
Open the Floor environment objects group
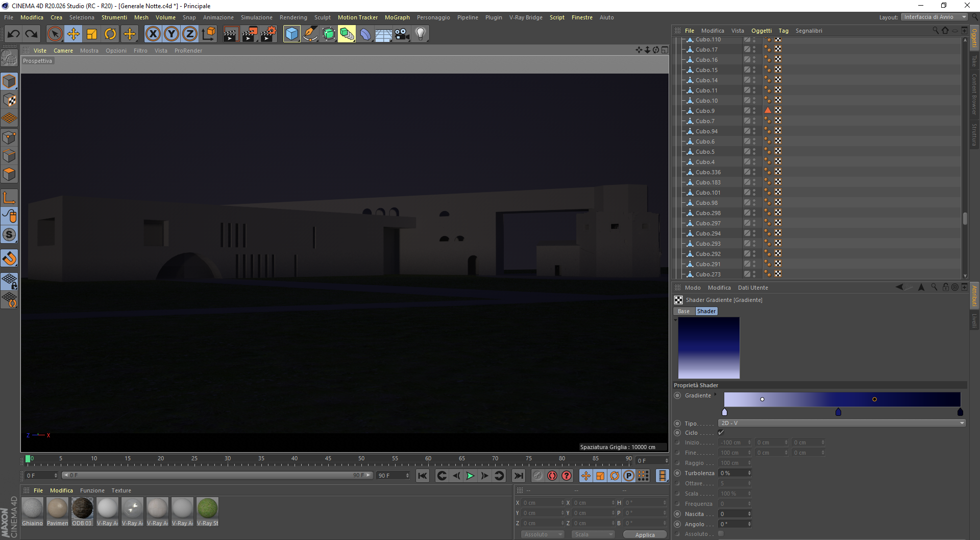384,34
